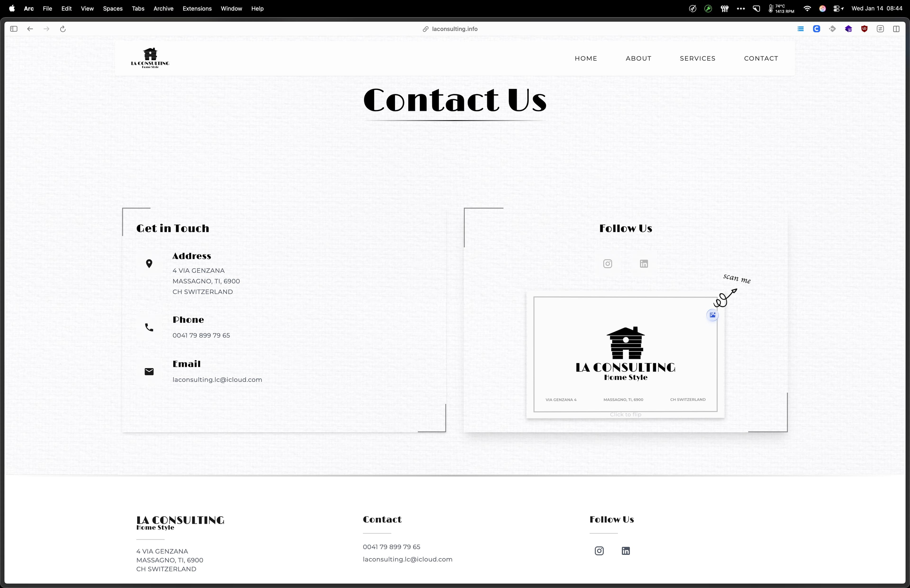Image resolution: width=910 pixels, height=588 pixels.
Task: Click phone number 0041 79 899 79 65 in Get in Touch
Action: pyautogui.click(x=201, y=335)
